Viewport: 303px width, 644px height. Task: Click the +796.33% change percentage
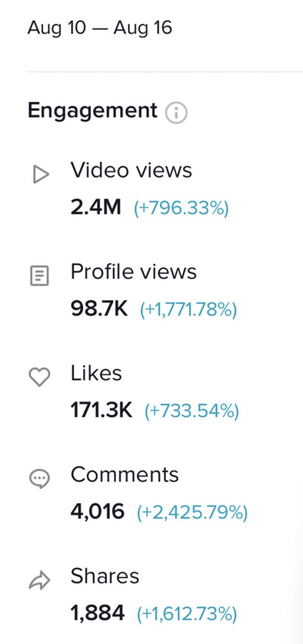pyautogui.click(x=181, y=208)
